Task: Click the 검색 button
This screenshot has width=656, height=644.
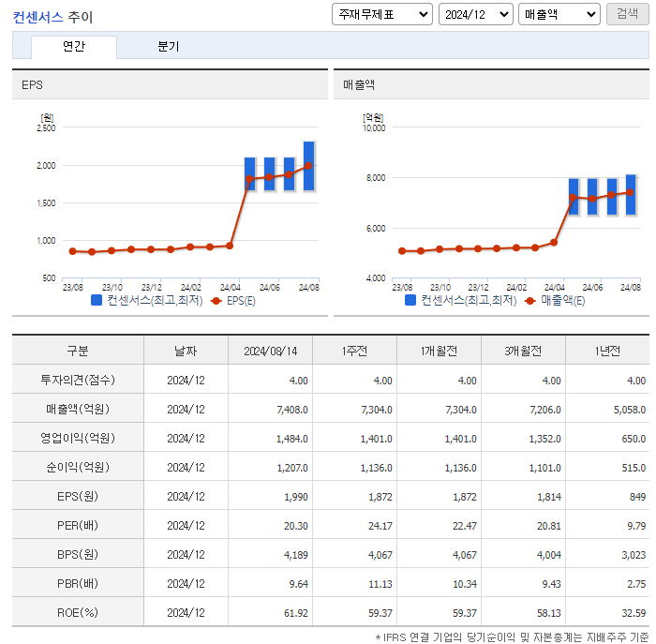Action: pyautogui.click(x=628, y=14)
